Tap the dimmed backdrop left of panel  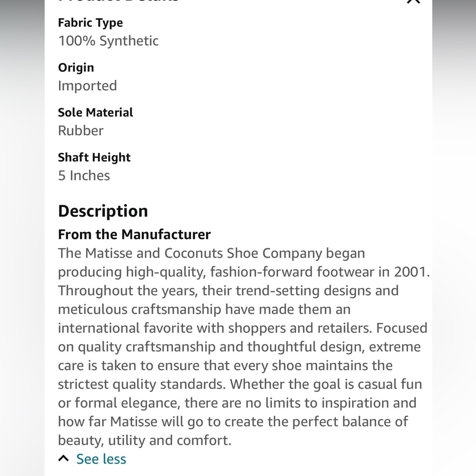22,238
